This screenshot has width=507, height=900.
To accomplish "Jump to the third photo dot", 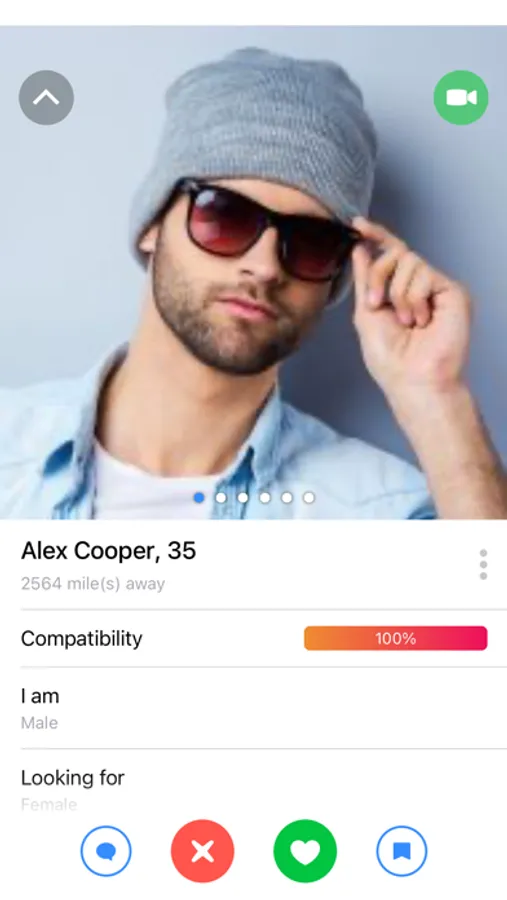I will pos(243,498).
